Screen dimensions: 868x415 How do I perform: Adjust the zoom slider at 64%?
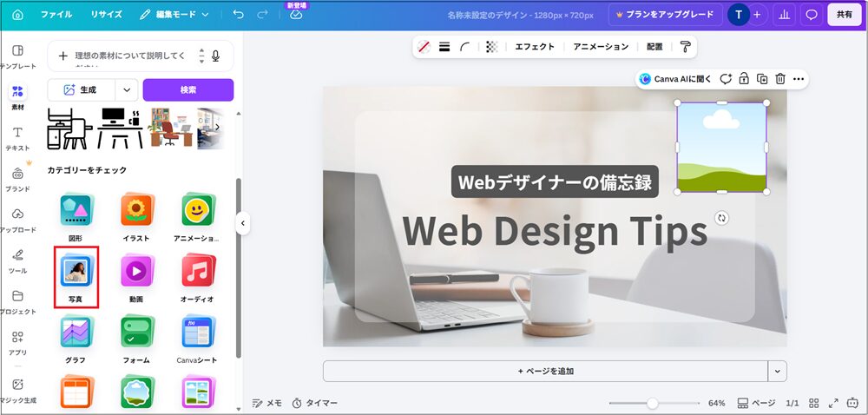(653, 404)
